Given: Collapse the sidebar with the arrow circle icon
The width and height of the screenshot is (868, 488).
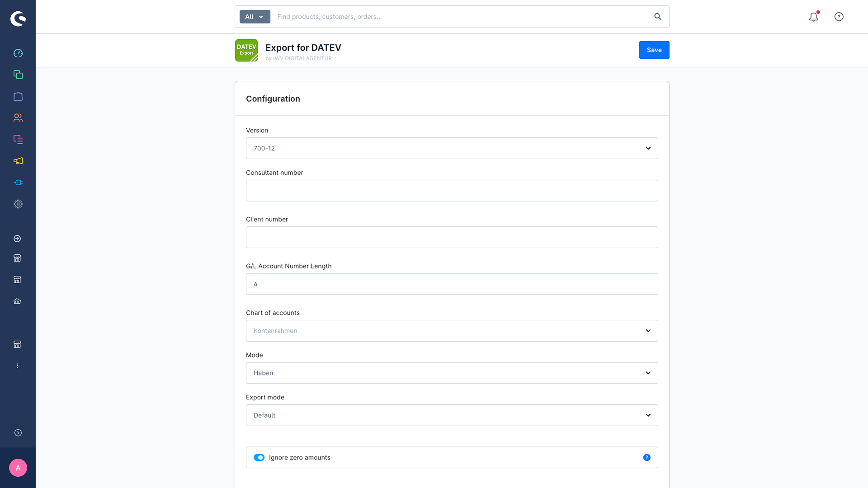Looking at the screenshot, I should [x=18, y=433].
